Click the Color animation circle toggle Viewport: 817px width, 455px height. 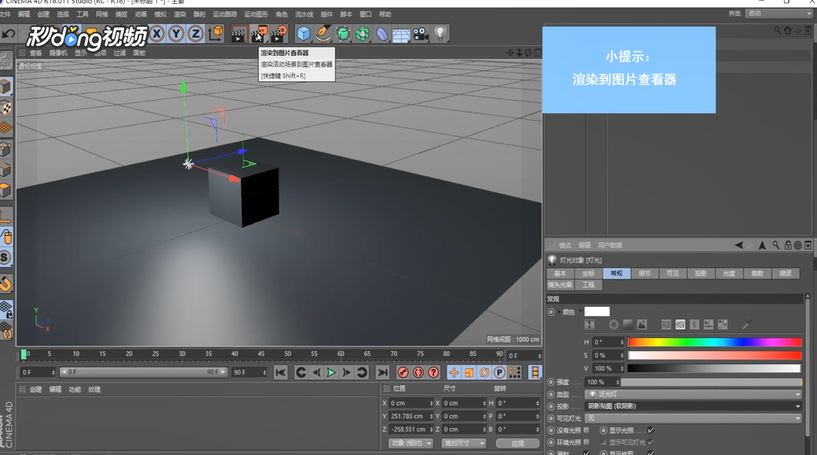tap(551, 312)
